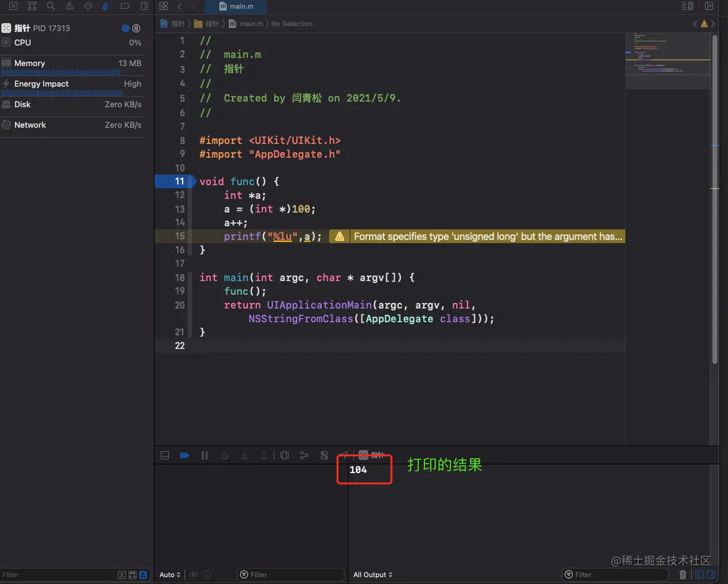Click the minimap code overview
728x584 pixels.
(x=668, y=60)
